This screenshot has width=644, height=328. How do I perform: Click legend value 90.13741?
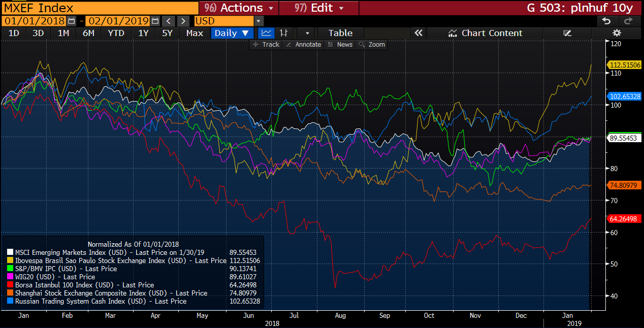coord(244,269)
